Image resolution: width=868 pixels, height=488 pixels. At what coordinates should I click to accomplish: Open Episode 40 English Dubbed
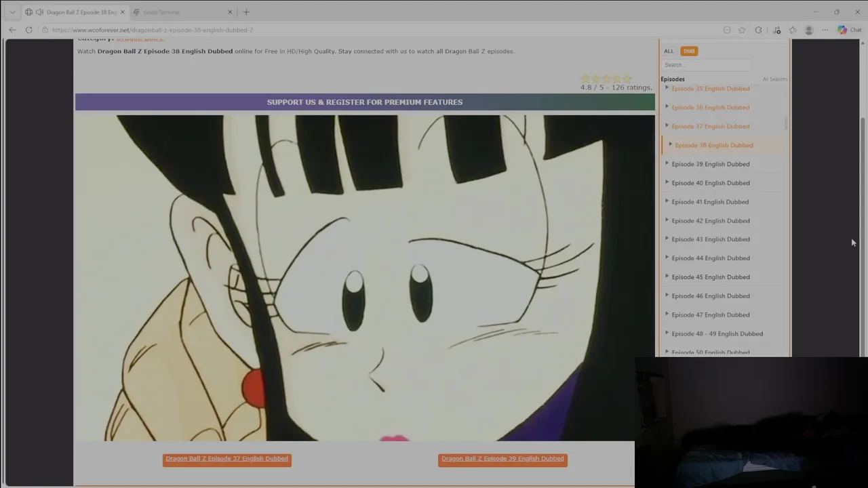click(710, 183)
